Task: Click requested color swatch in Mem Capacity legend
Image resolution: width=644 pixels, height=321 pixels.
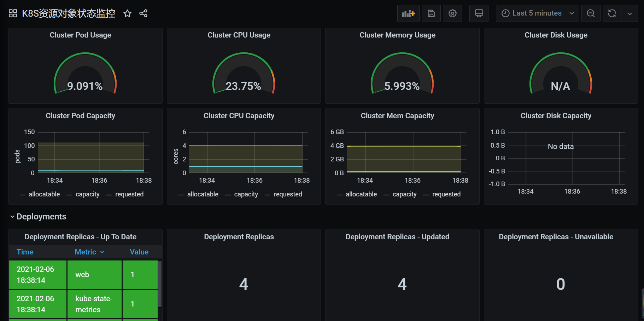Action: 426,195
